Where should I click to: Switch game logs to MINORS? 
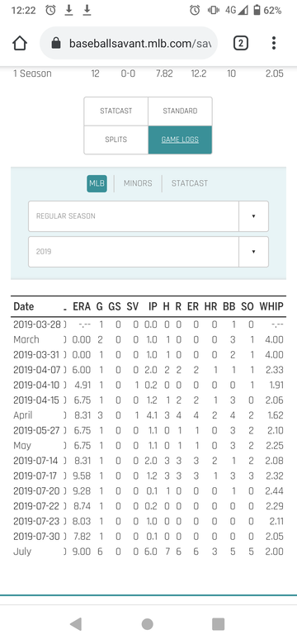tap(138, 183)
